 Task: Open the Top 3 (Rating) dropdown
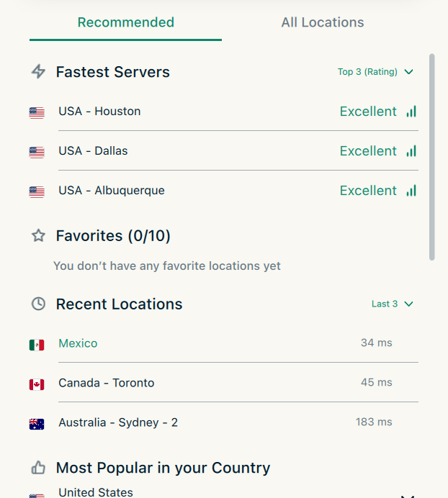point(375,72)
